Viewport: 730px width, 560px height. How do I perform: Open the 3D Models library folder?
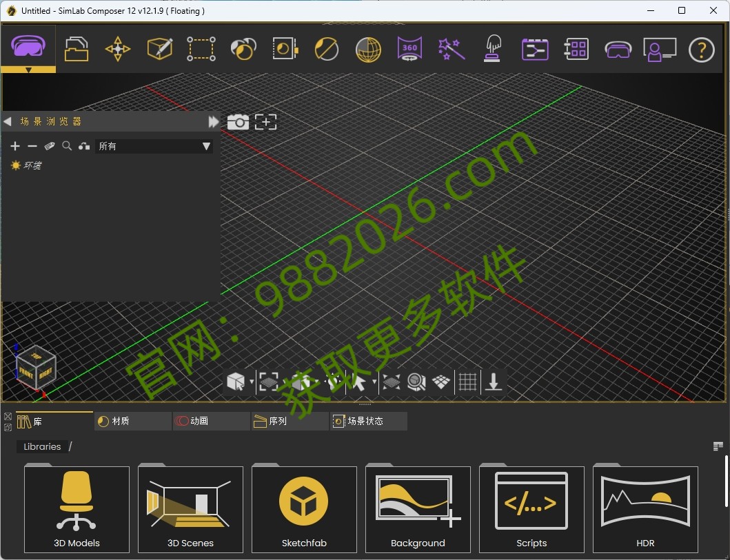click(x=77, y=509)
